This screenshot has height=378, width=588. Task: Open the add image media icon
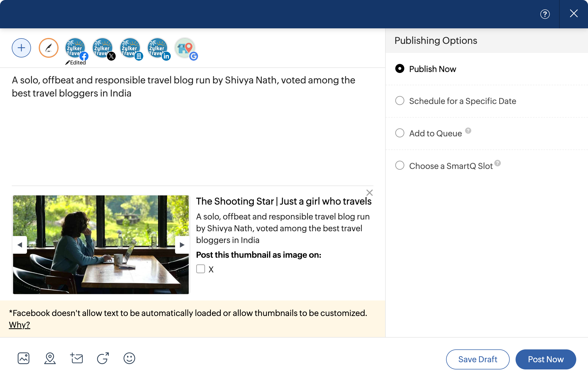tap(24, 358)
